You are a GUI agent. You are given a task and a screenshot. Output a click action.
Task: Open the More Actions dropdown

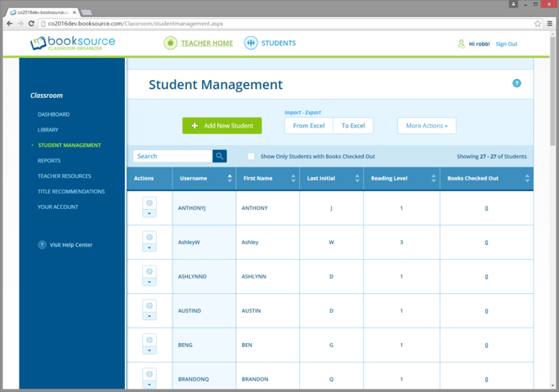(427, 126)
